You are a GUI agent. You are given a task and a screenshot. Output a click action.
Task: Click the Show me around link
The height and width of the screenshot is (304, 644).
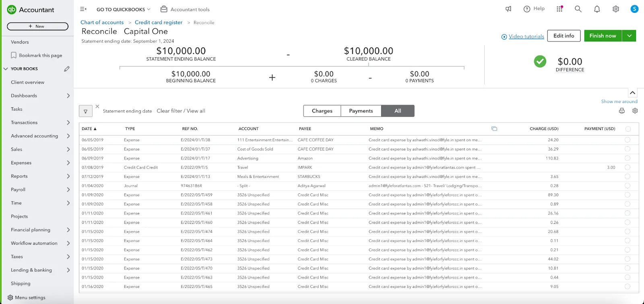coord(619,101)
